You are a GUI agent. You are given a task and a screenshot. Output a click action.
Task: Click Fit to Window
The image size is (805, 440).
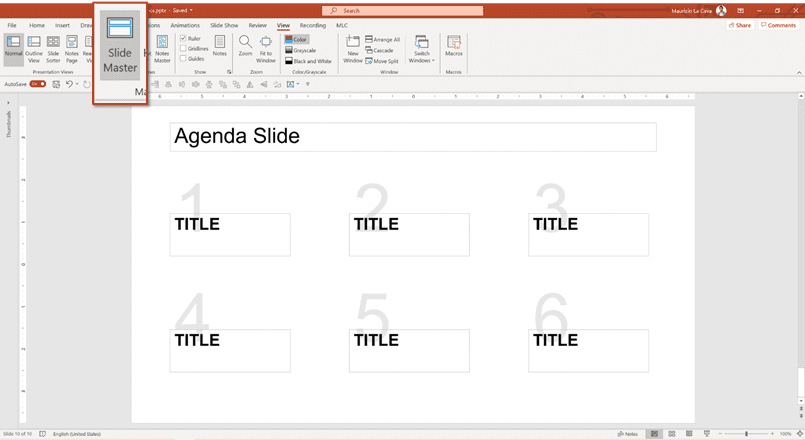click(x=266, y=49)
